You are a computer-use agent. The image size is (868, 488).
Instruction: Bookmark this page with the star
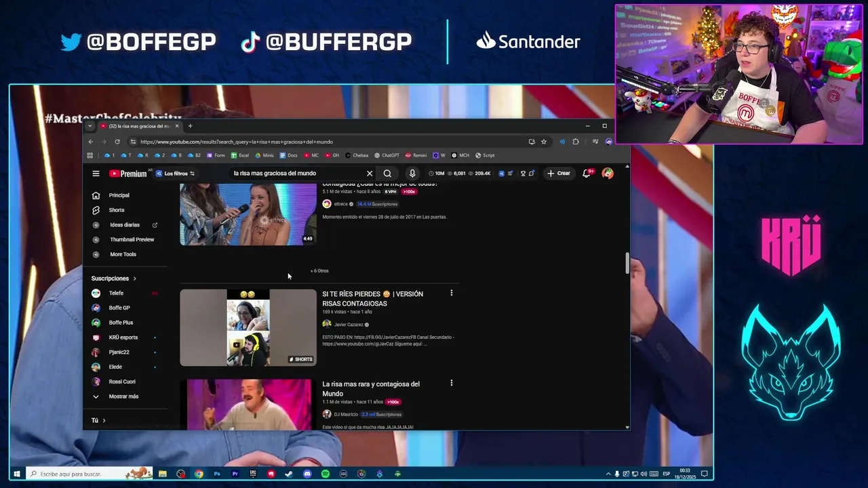pos(544,142)
